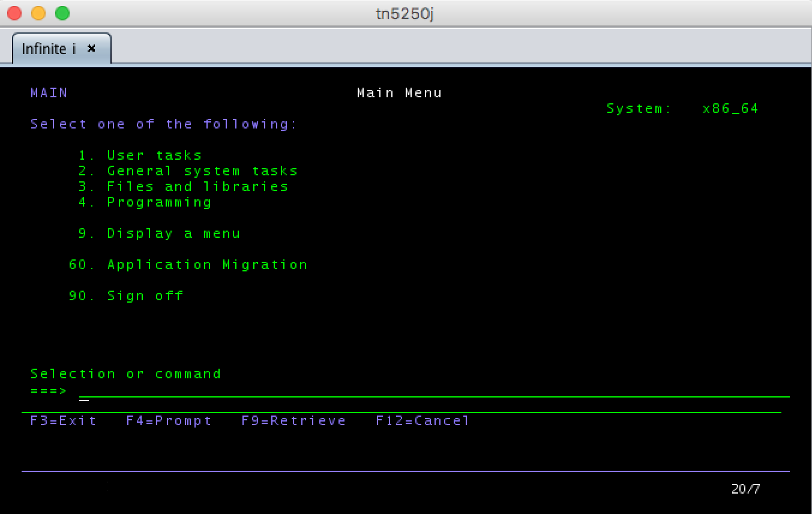Click option 9, Display a menu
The height and width of the screenshot is (514, 812).
click(x=173, y=234)
